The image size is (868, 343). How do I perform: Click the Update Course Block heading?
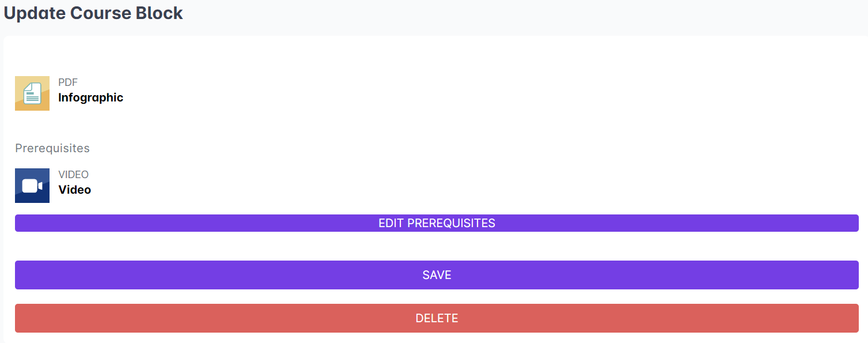pyautogui.click(x=93, y=13)
